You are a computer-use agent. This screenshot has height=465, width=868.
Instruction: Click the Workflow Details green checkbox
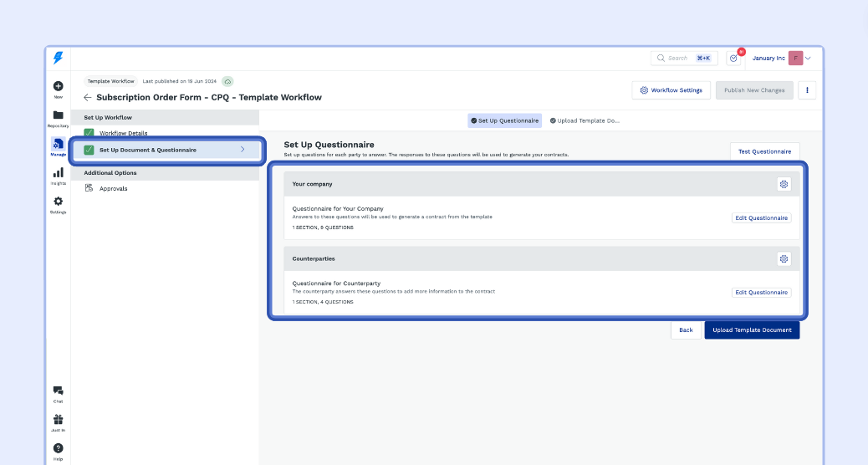[x=89, y=133]
